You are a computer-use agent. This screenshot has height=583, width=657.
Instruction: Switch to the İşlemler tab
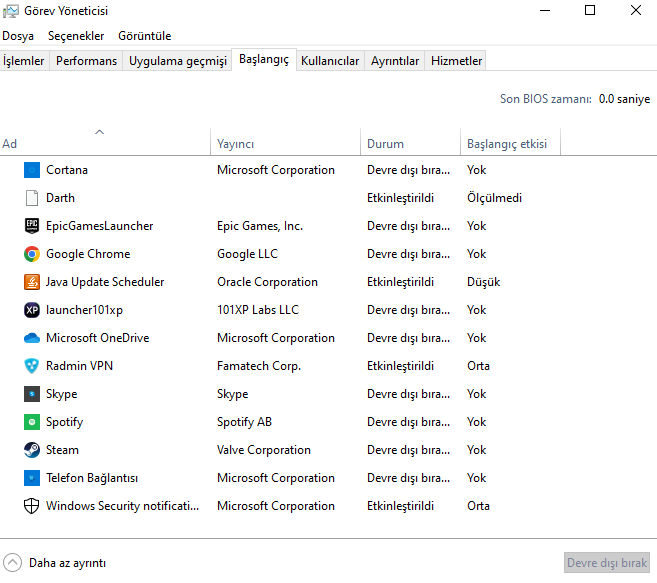click(x=24, y=61)
